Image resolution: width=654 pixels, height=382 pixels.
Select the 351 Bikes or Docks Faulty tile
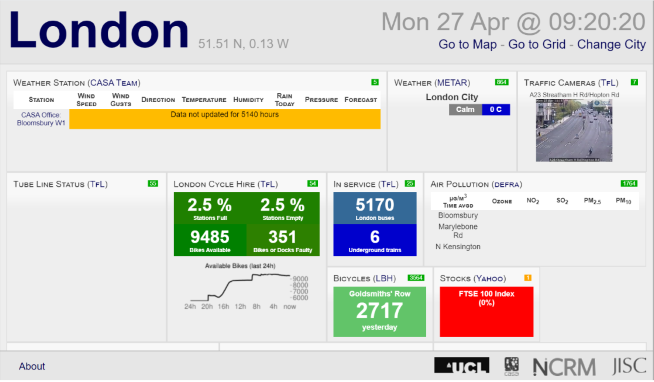point(283,240)
